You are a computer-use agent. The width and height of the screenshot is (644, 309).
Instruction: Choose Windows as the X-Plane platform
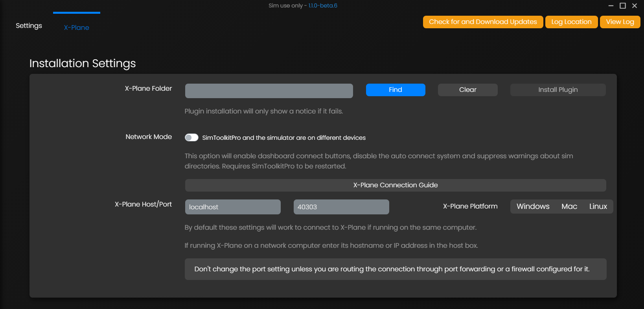(533, 207)
